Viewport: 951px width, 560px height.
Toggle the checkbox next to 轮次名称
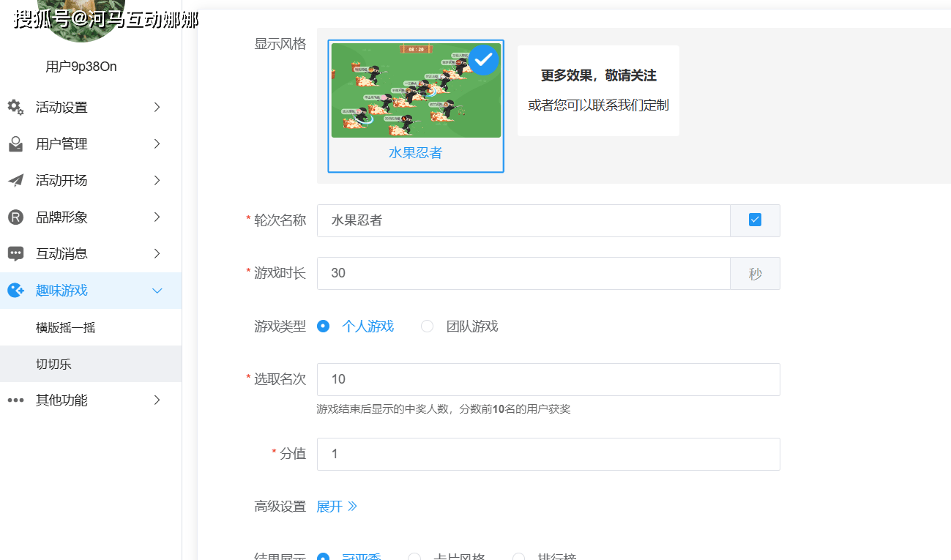pos(755,220)
